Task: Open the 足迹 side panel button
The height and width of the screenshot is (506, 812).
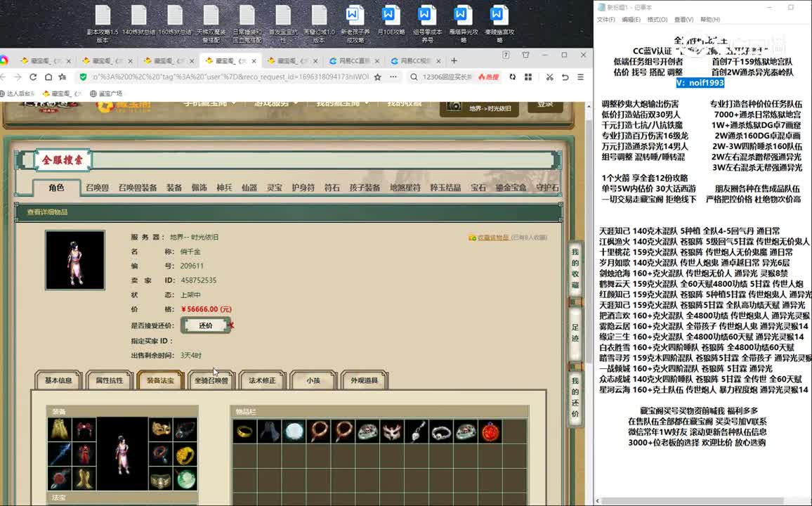Action: 575,333
